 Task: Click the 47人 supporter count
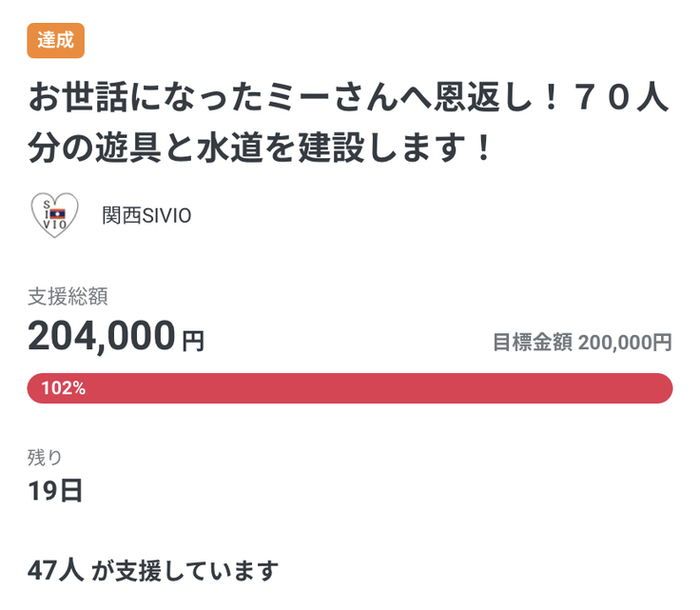56,571
